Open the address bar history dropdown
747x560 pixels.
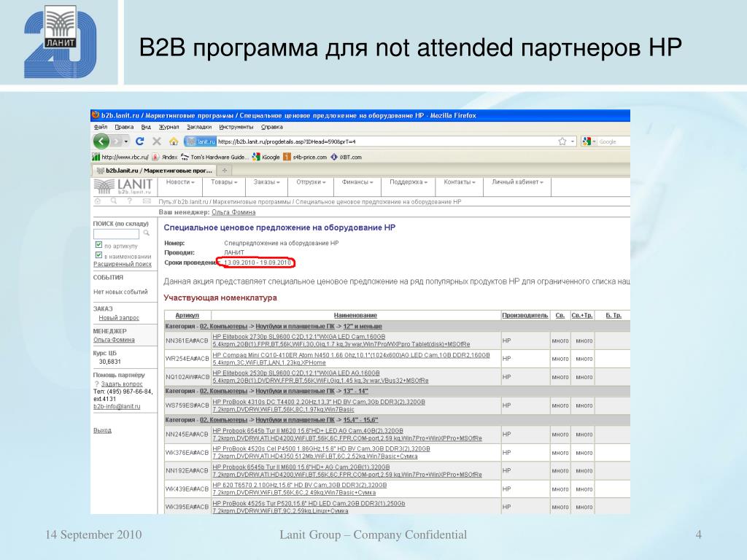pyautogui.click(x=573, y=141)
